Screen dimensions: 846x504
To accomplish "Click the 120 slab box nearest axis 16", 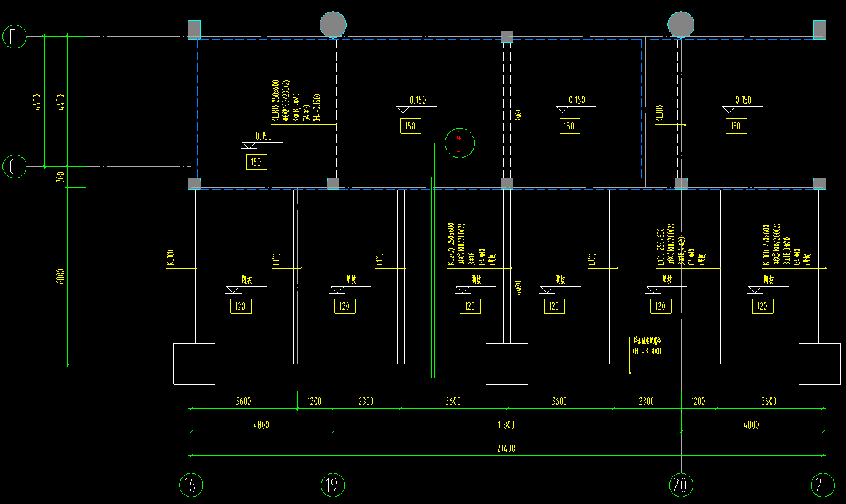I will pos(240,306).
